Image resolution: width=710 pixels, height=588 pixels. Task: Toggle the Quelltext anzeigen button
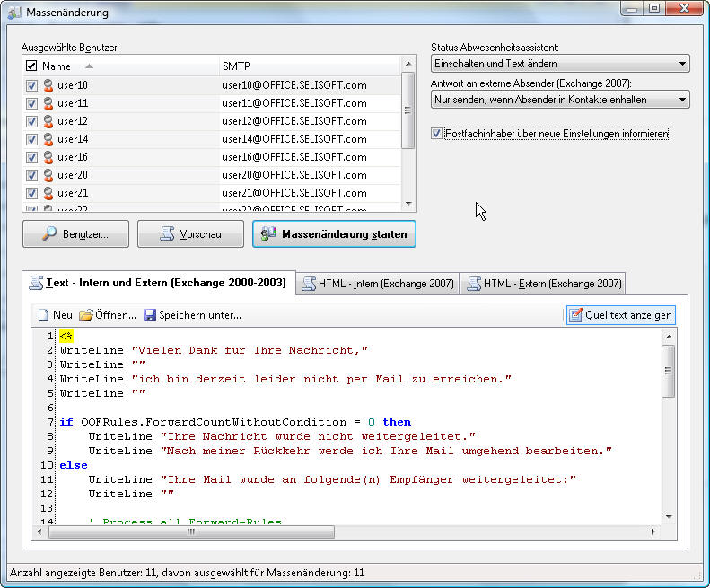(x=621, y=315)
